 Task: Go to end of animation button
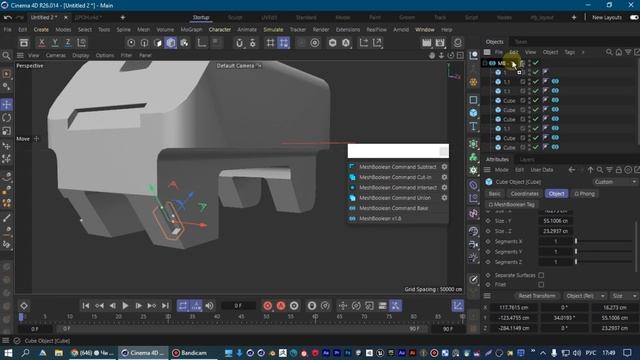point(165,306)
